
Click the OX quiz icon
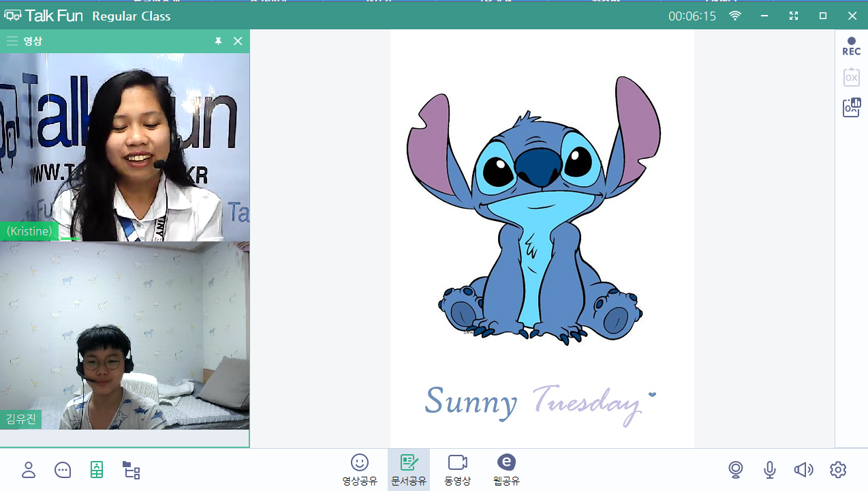click(x=851, y=77)
